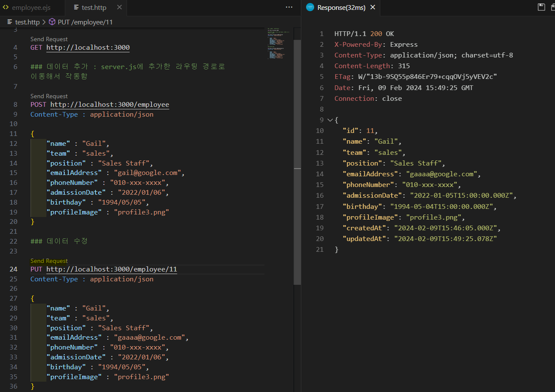Click the Date header in response

tap(404, 88)
